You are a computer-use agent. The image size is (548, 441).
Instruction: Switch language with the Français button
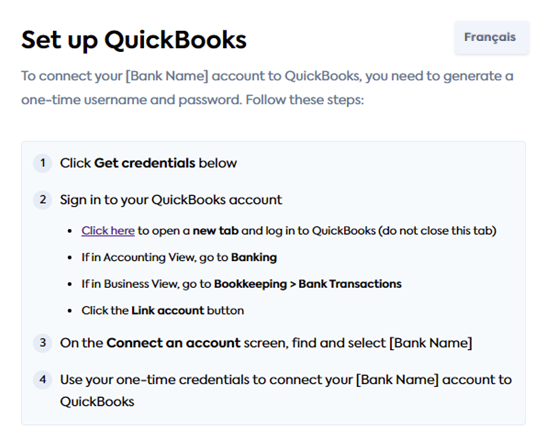491,37
